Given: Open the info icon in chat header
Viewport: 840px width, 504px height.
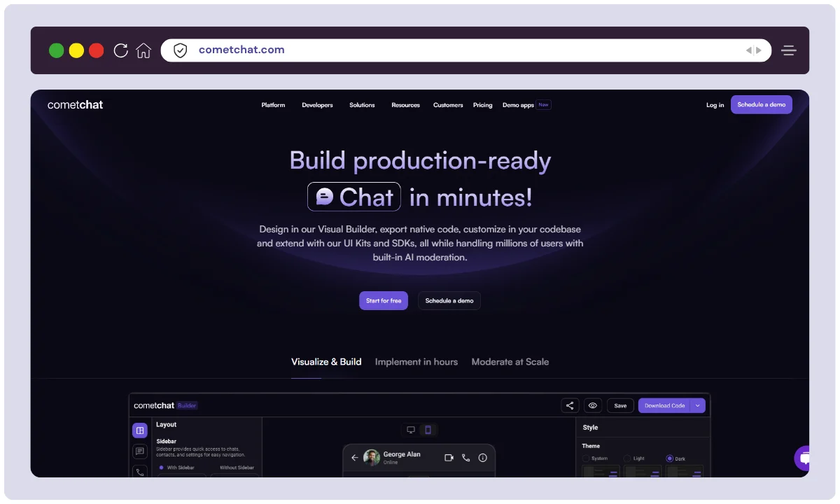Looking at the screenshot, I should tap(482, 458).
